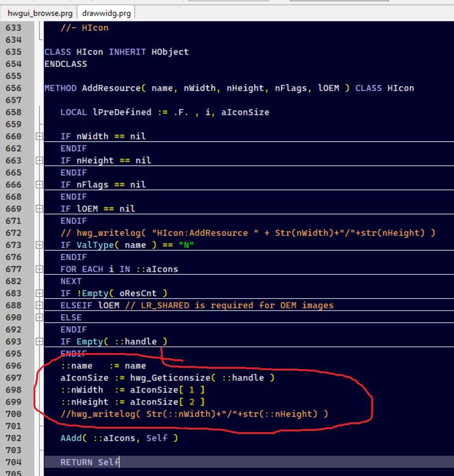Switch to the hwgui_browse.prg tab
Screen dimensions: 454x476
tap(39, 14)
